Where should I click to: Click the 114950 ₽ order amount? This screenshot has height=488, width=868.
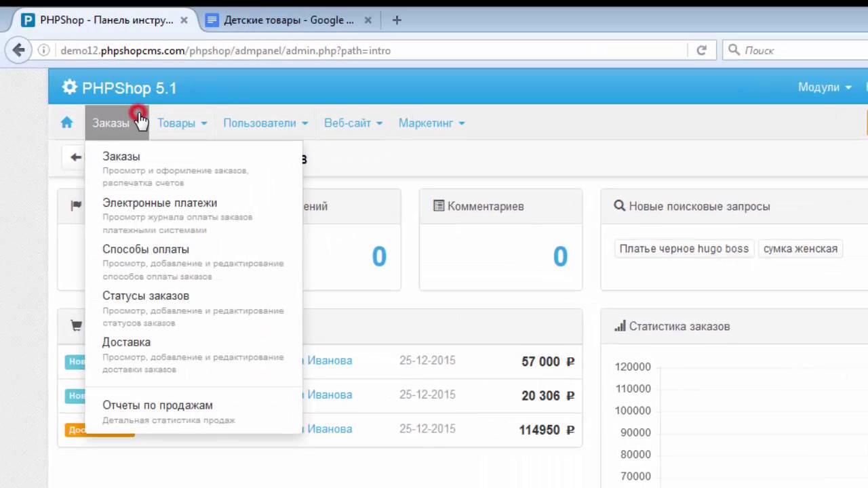point(547,430)
